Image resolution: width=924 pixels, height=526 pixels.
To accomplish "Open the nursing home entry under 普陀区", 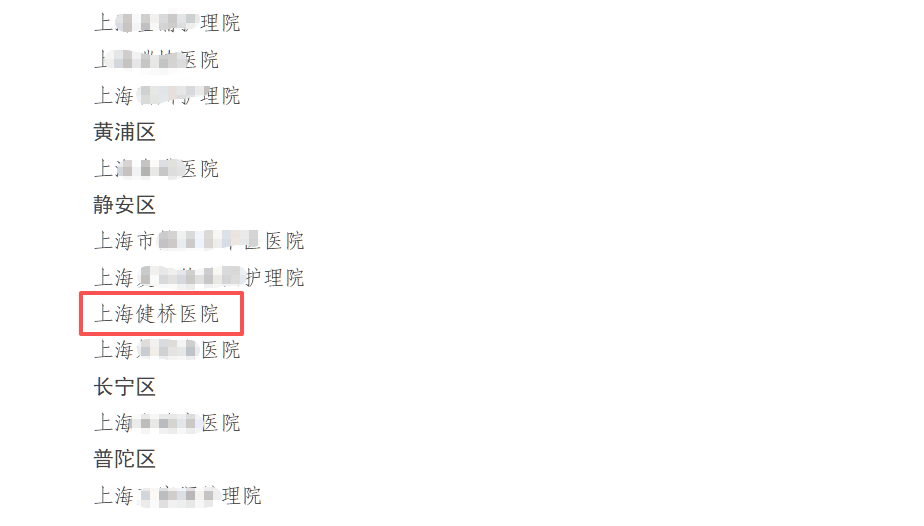I will [178, 495].
